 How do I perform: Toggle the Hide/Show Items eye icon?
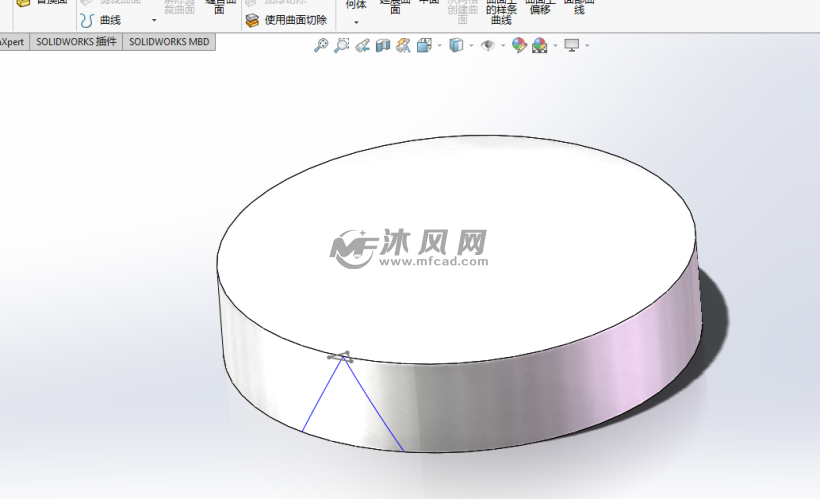(487, 46)
